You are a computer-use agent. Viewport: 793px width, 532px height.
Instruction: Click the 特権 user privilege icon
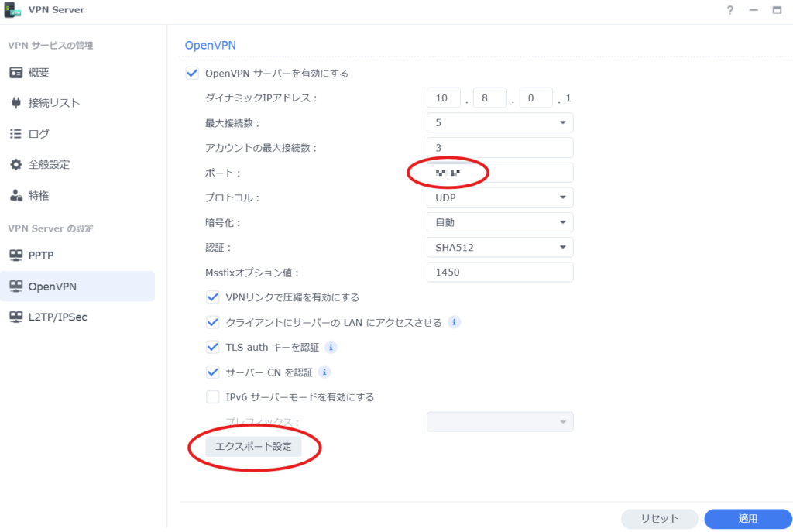point(15,196)
